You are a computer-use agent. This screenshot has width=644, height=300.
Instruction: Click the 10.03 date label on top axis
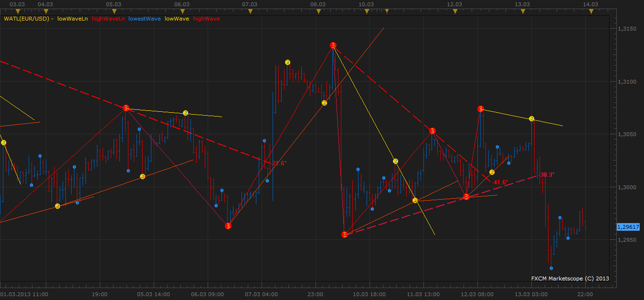[366, 4]
